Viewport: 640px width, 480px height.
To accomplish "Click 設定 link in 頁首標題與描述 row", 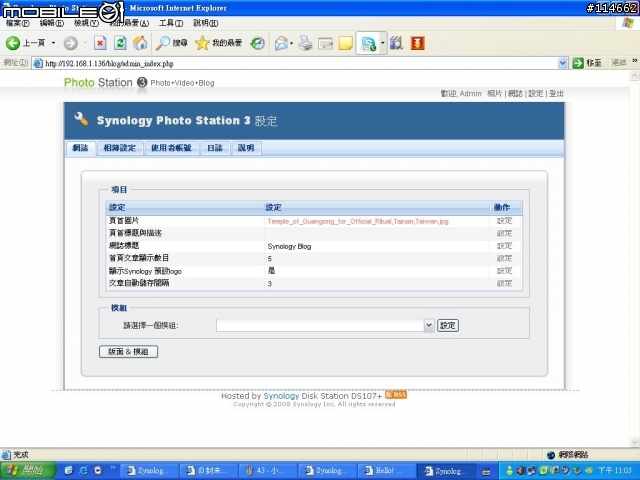I will coord(504,233).
